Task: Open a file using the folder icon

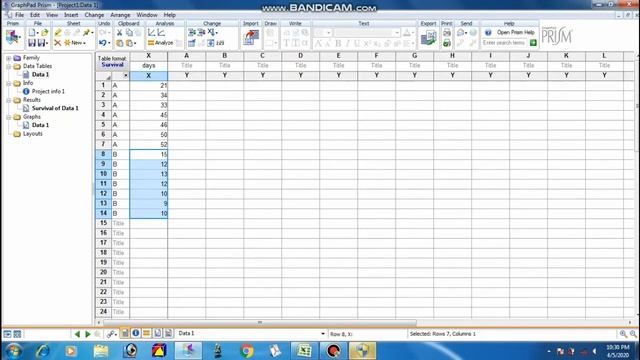Action: click(x=44, y=33)
